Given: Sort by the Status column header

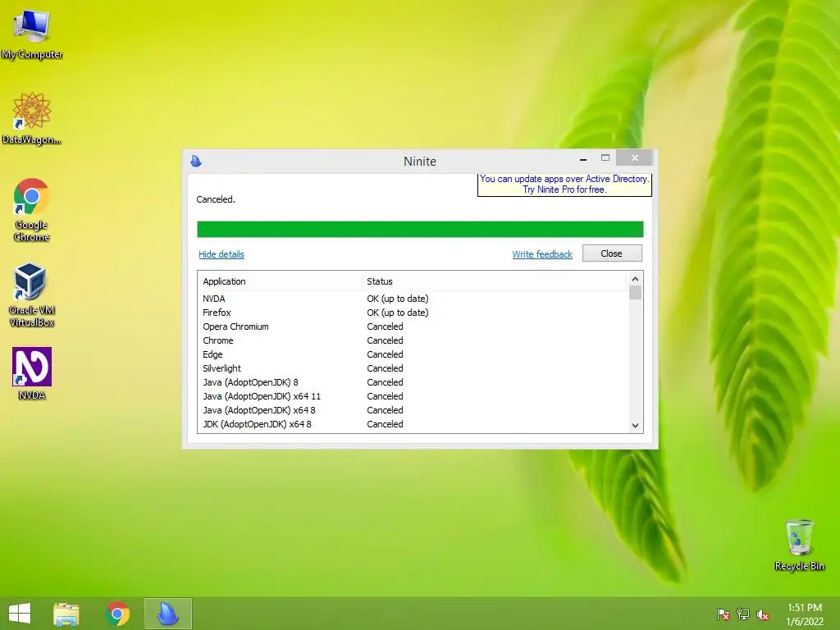Looking at the screenshot, I should [x=494, y=282].
